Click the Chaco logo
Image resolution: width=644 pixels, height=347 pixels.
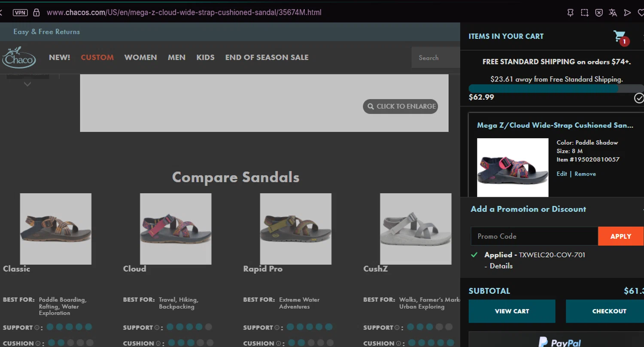(x=19, y=58)
